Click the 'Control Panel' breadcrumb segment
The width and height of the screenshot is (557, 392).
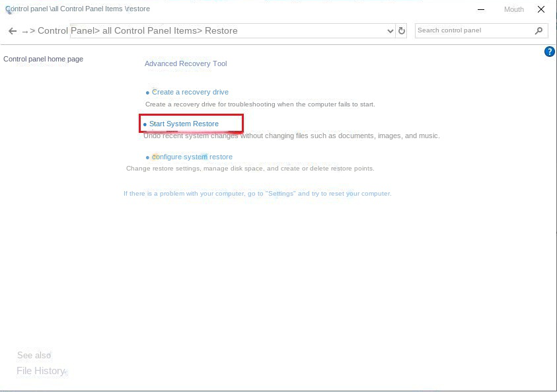(65, 31)
